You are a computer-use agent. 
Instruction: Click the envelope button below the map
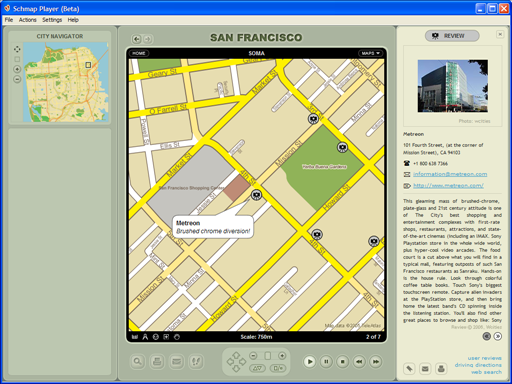[177, 361]
